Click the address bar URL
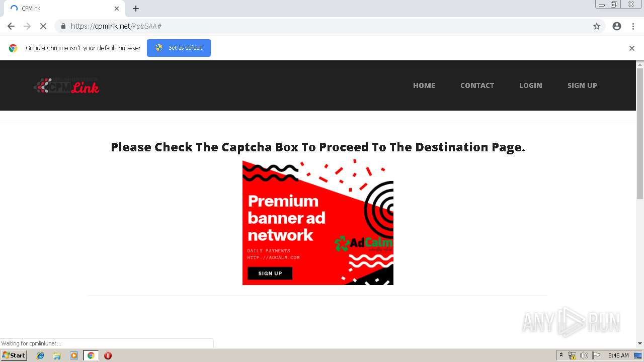Screen dimensions: 644x362 coord(116,26)
